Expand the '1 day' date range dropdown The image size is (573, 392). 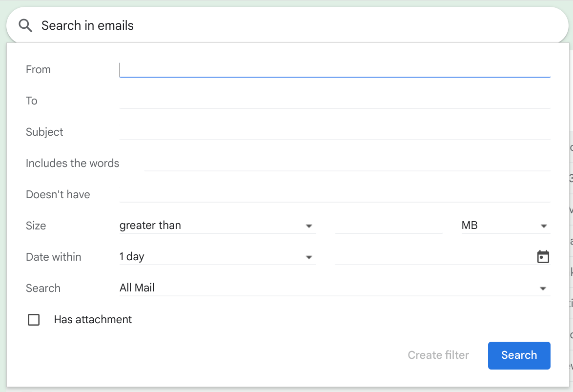pyautogui.click(x=217, y=257)
